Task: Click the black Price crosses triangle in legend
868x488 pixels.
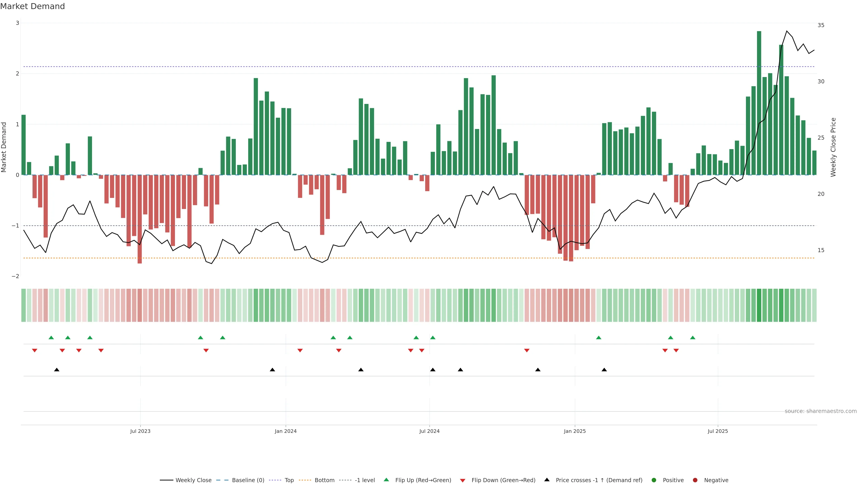Action: click(547, 480)
